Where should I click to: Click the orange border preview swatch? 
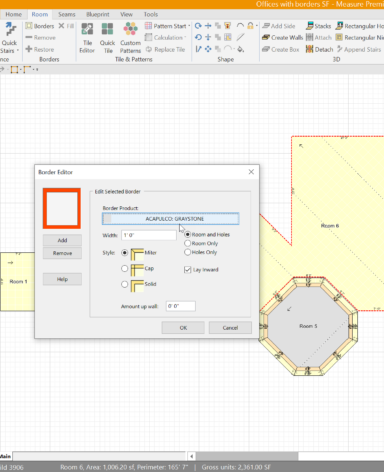(62, 208)
